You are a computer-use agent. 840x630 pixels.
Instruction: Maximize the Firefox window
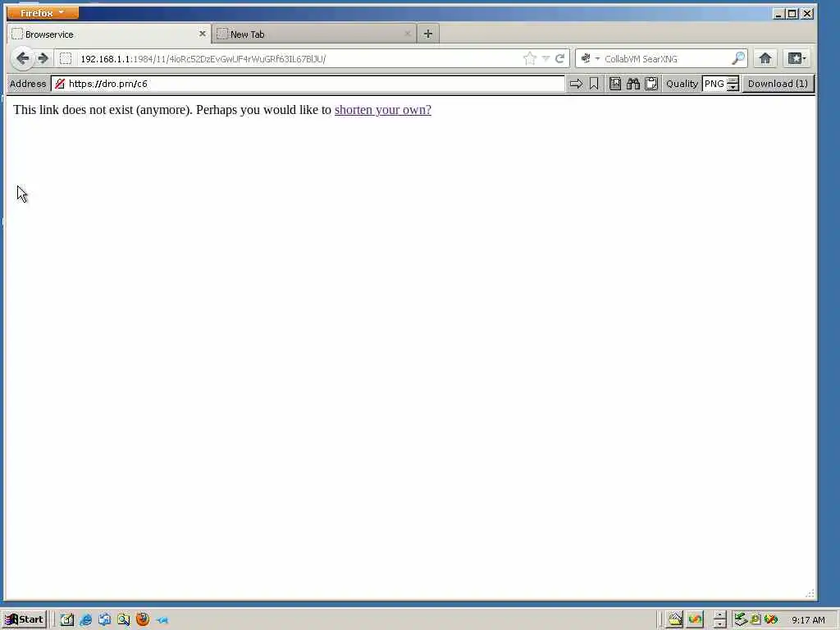click(792, 13)
